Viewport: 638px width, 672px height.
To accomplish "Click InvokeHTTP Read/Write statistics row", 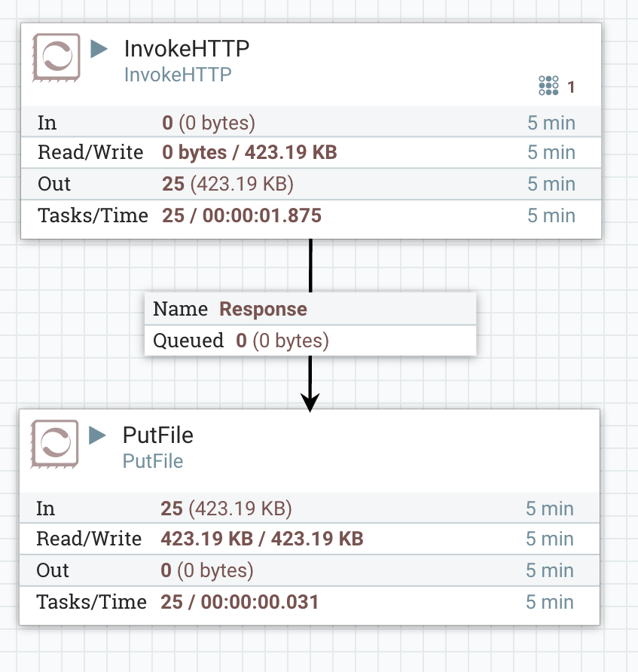I will coord(310,153).
